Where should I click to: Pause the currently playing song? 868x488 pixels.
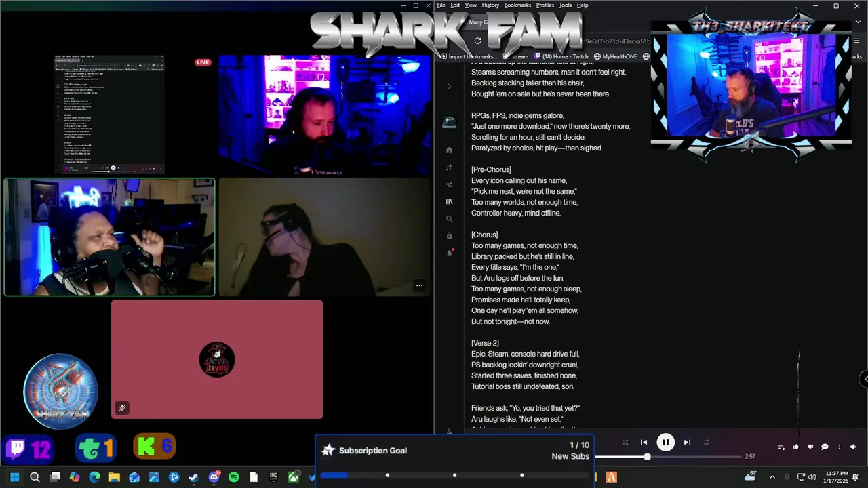point(665,443)
